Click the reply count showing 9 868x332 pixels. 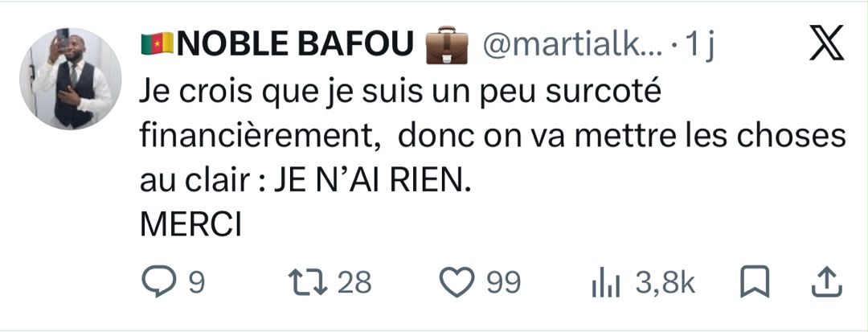(197, 283)
